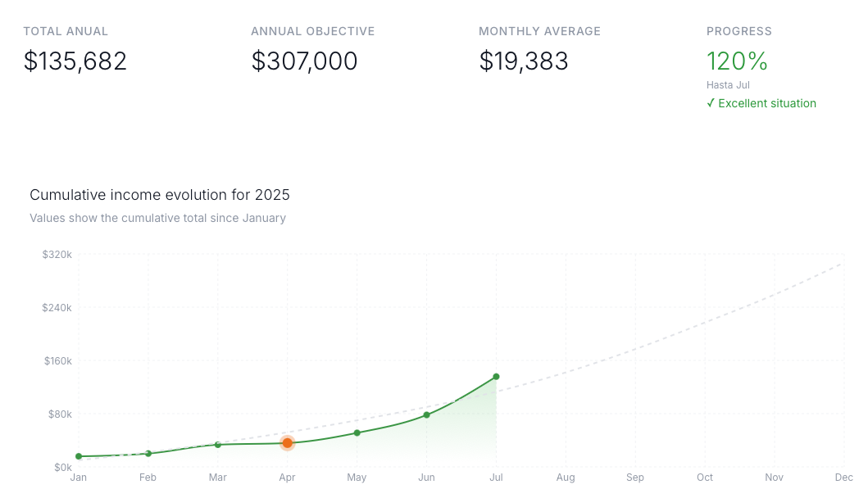This screenshot has width=868, height=498.
Task: Select the January data point on chart
Action: [79, 456]
